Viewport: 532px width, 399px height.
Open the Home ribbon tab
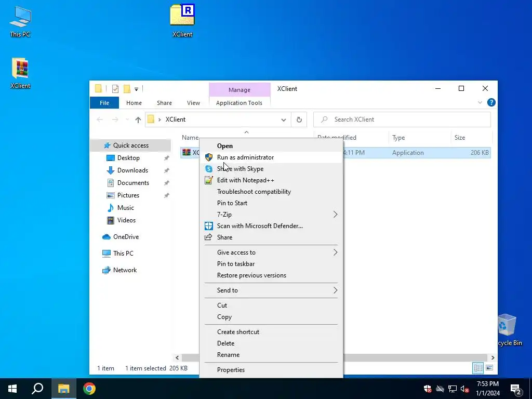coord(134,103)
